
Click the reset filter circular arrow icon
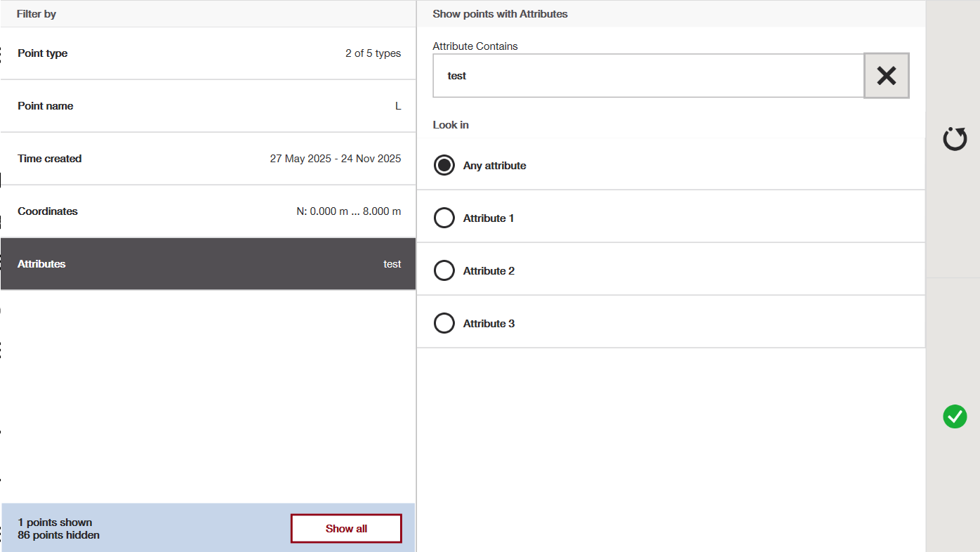point(954,139)
